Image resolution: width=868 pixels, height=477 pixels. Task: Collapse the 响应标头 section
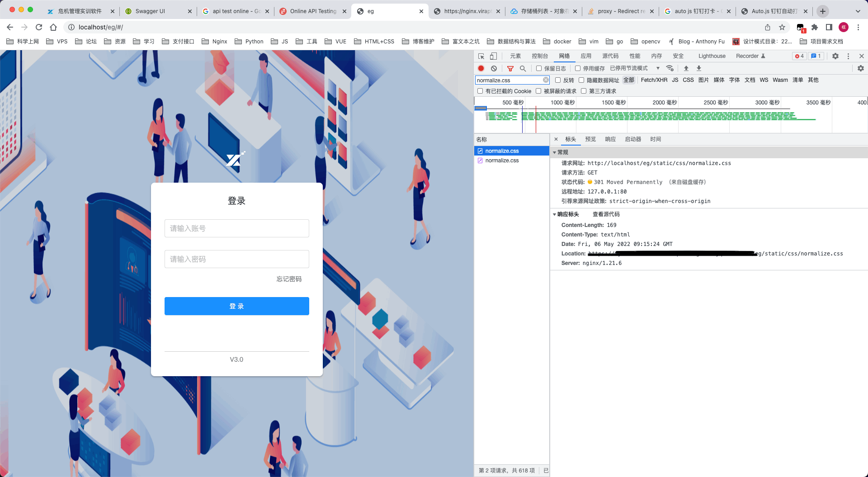coord(555,214)
